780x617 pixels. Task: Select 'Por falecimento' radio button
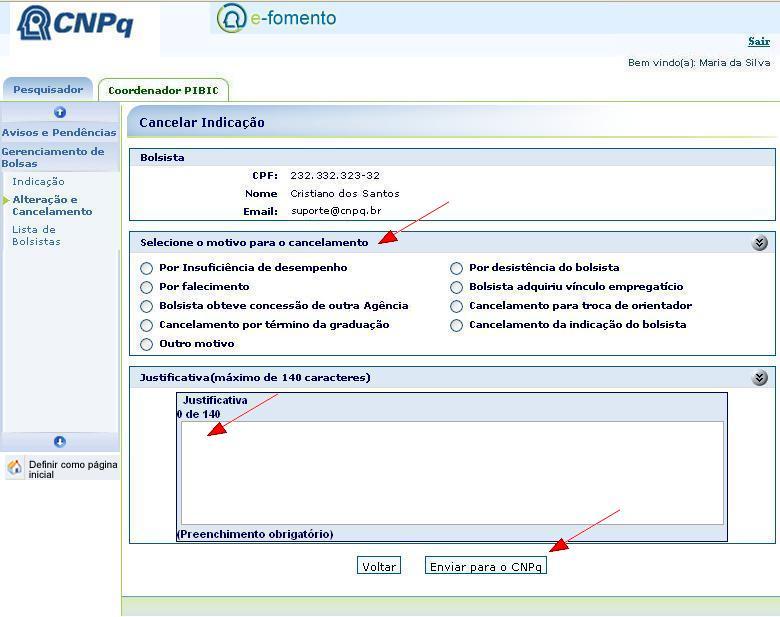(147, 287)
